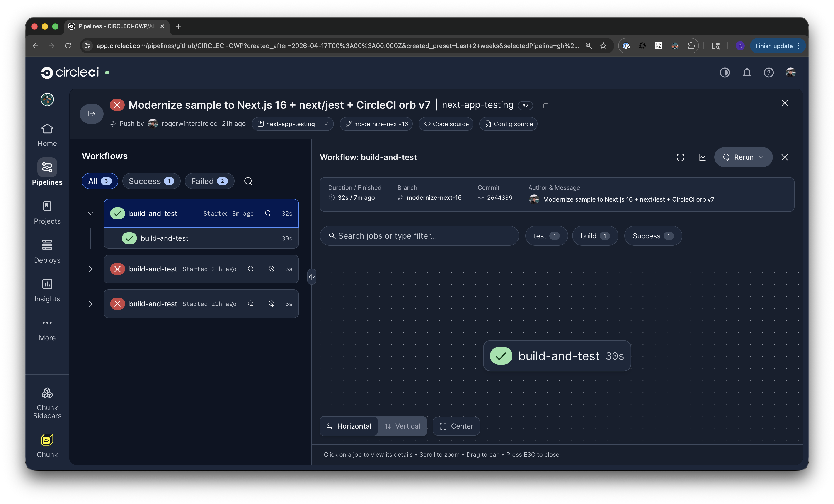This screenshot has height=504, width=834.
Task: Expand workflow graph to fullscreen
Action: tap(680, 157)
